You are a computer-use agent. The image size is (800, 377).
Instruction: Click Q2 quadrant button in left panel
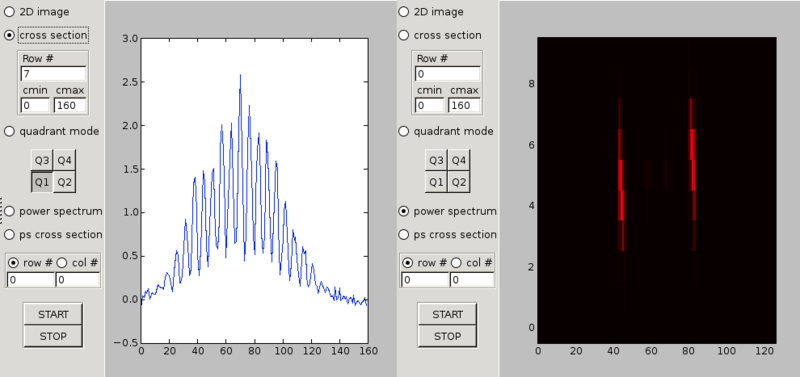[x=64, y=182]
